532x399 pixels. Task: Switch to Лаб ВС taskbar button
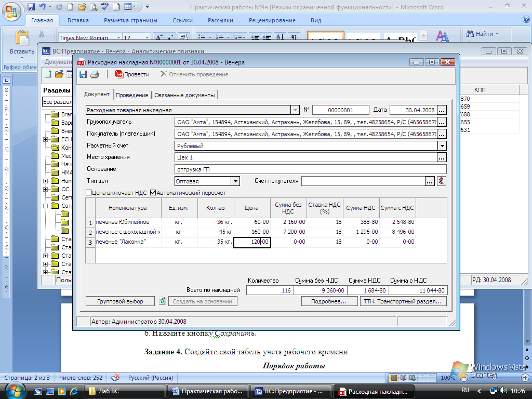click(124, 391)
